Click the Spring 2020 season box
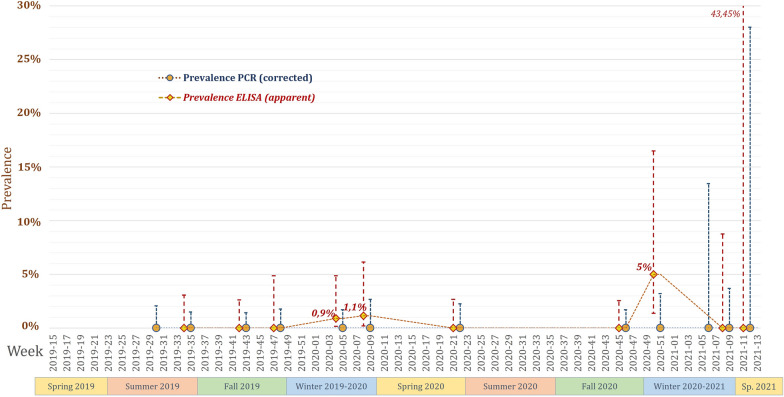Viewport: 784px width, 397px height. (421, 386)
